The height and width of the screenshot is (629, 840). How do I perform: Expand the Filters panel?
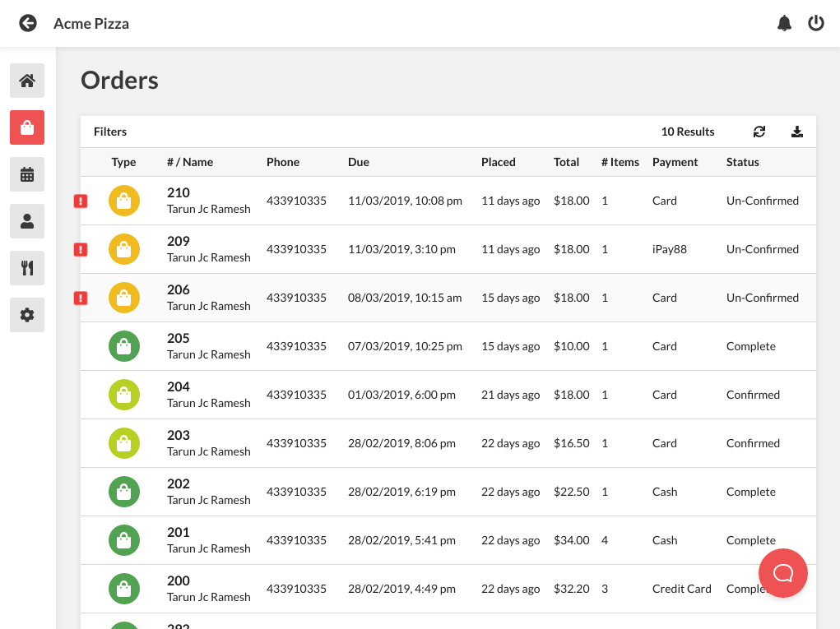coord(110,132)
